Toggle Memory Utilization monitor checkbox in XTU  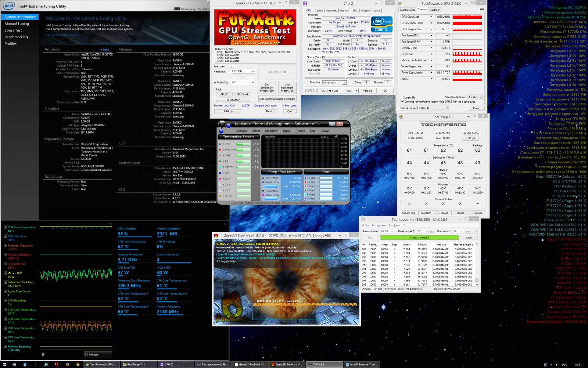point(6,255)
